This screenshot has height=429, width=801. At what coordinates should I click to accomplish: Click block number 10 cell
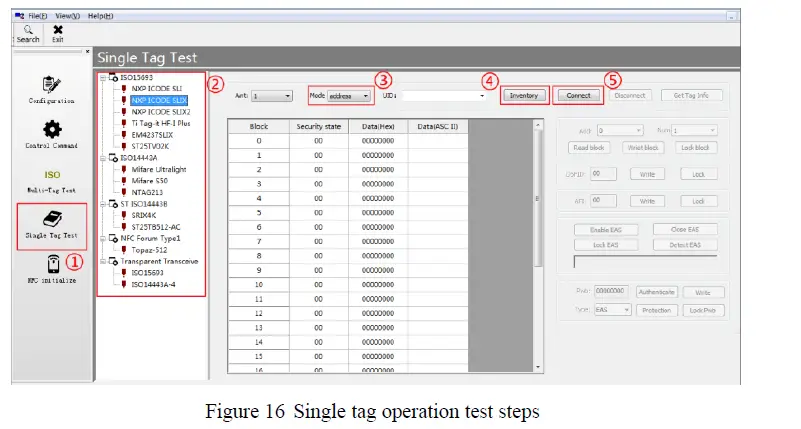[259, 284]
